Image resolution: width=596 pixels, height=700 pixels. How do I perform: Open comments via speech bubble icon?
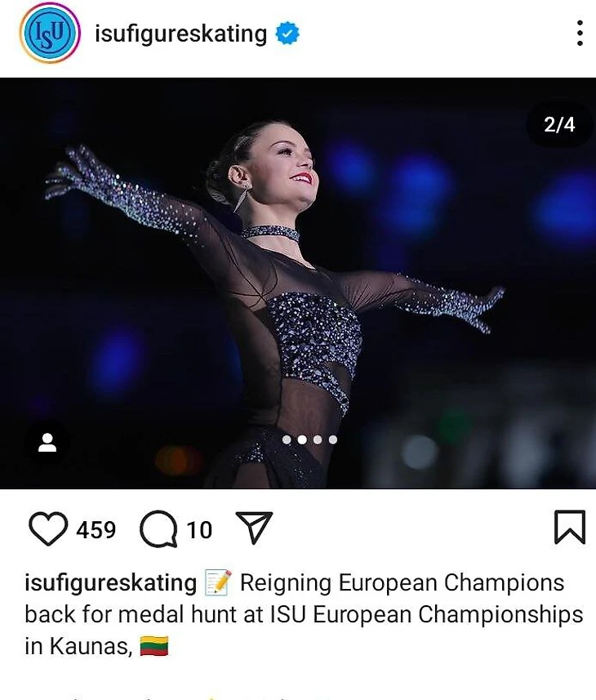click(158, 528)
